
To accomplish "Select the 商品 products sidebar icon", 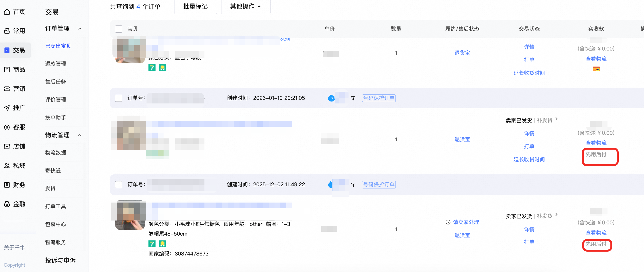I will click(7, 69).
